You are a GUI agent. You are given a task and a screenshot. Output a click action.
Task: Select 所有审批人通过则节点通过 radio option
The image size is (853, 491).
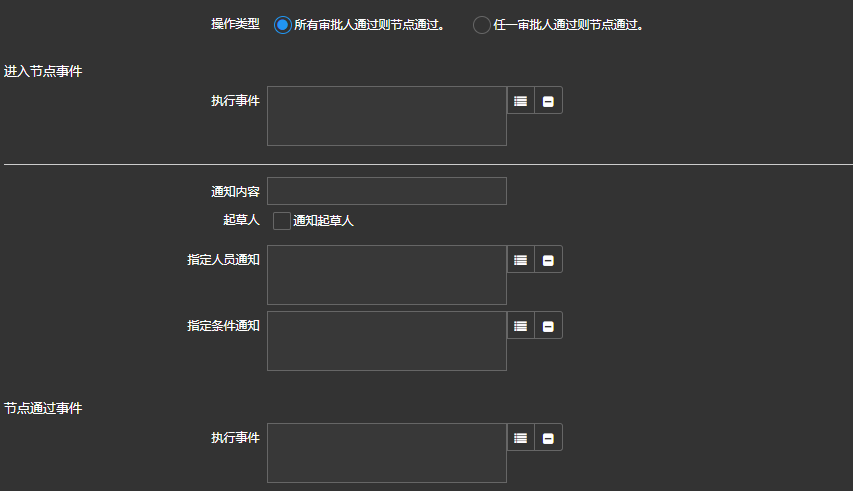(282, 24)
